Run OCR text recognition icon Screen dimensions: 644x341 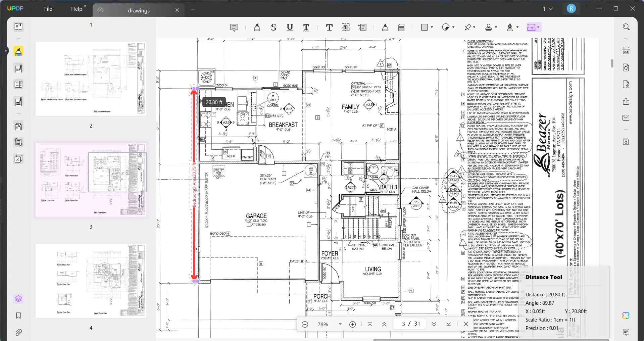[626, 51]
